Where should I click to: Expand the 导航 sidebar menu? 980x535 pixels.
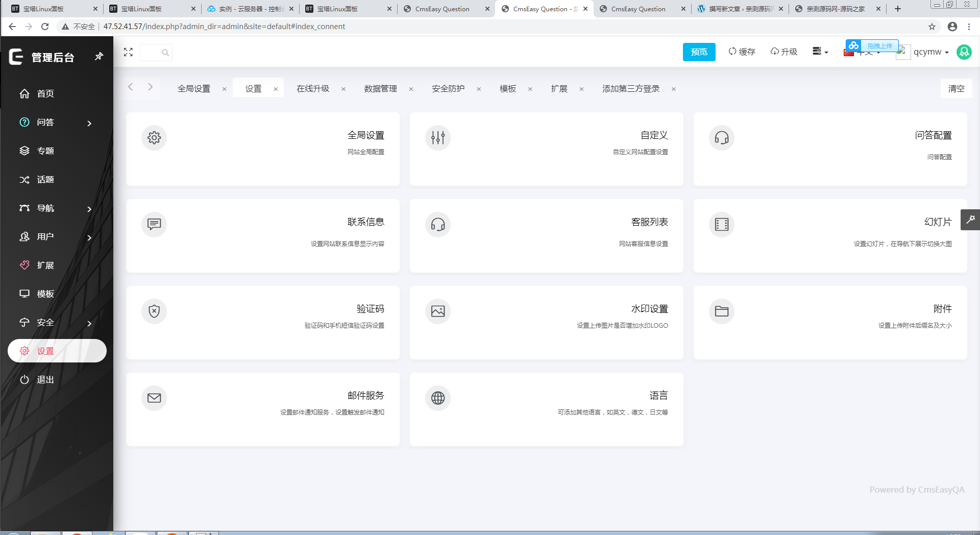57,208
